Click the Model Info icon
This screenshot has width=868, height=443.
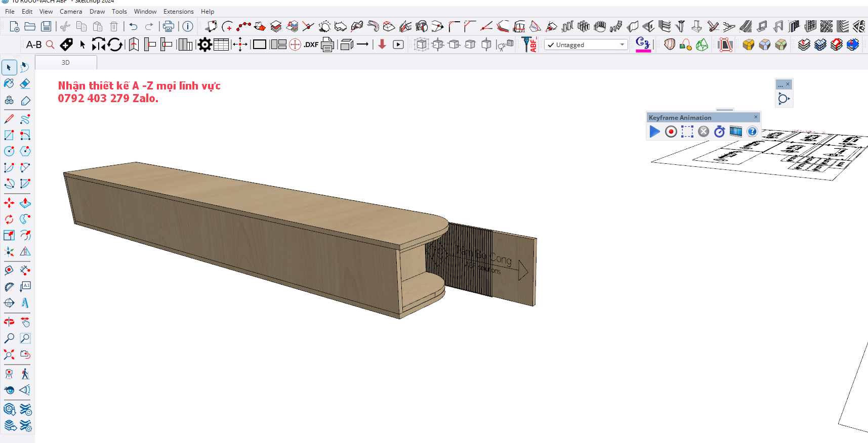pyautogui.click(x=188, y=27)
